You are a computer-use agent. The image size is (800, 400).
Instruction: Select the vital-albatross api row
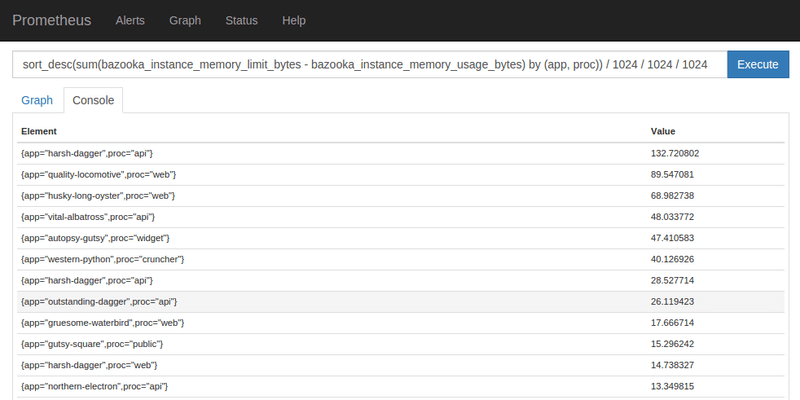[401, 217]
